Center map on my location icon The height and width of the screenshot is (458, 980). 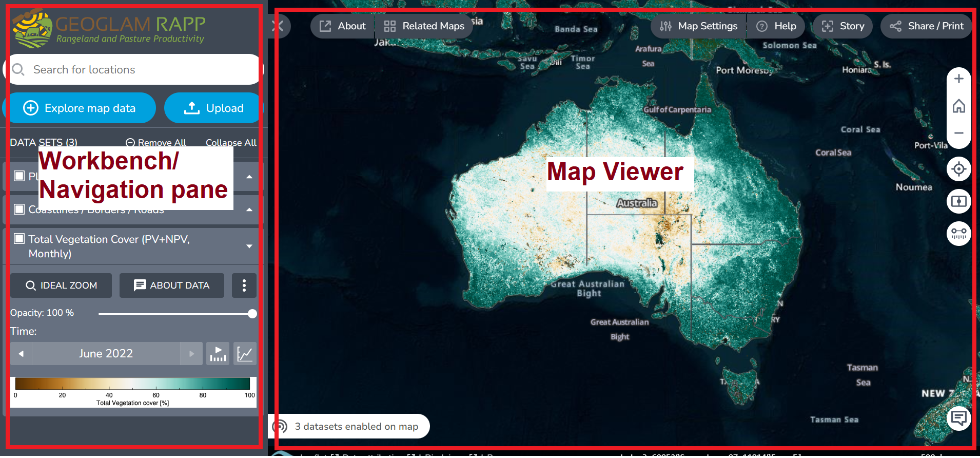tap(958, 169)
